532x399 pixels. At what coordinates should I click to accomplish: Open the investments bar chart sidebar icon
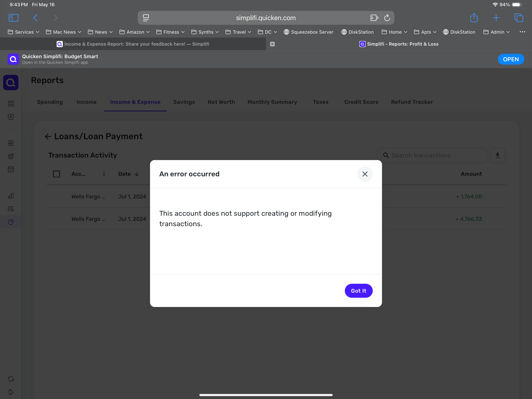(11, 195)
